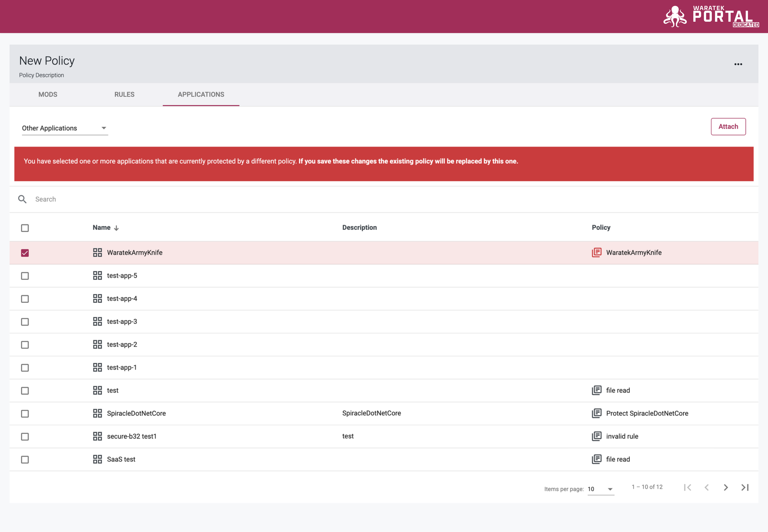Click file read policy in SaaS test row
The height and width of the screenshot is (532, 768).
point(618,460)
